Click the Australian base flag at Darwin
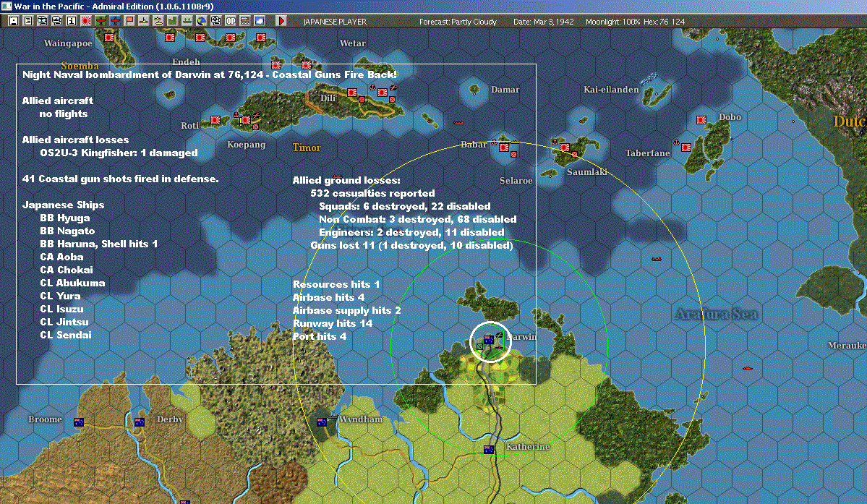This screenshot has width=867, height=504. pyautogui.click(x=489, y=340)
